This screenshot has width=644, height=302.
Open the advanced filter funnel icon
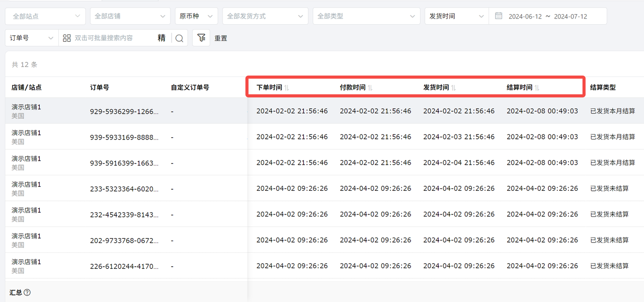(201, 38)
